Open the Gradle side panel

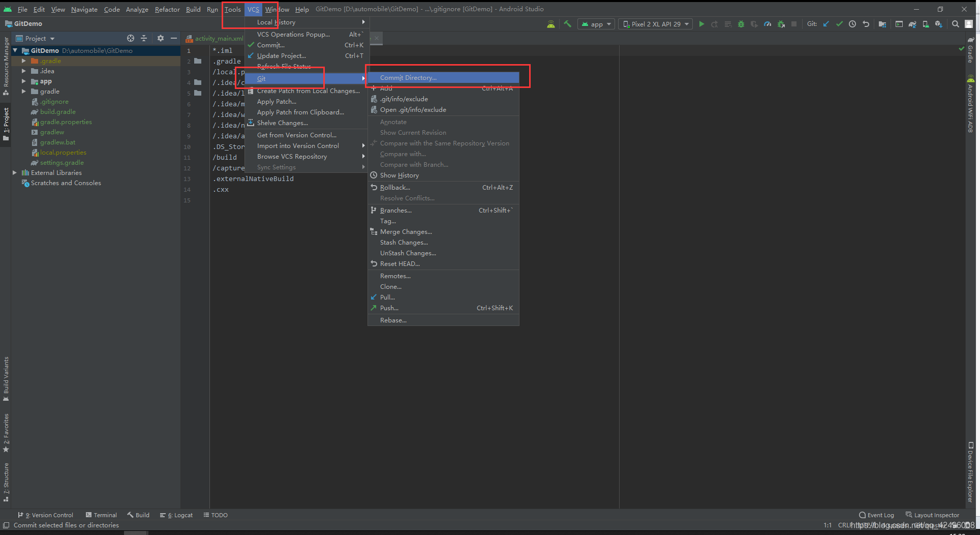click(970, 50)
